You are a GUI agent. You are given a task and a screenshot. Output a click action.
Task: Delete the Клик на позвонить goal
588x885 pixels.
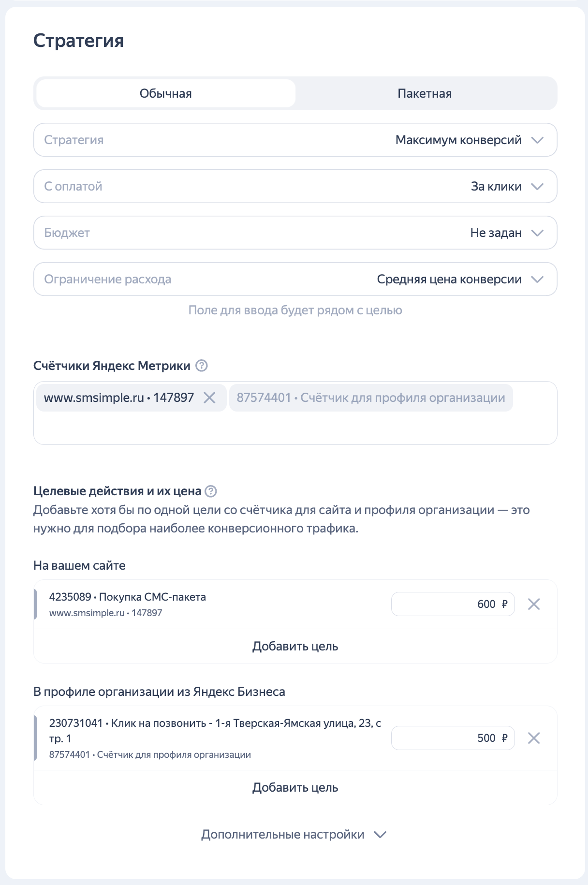pyautogui.click(x=533, y=738)
